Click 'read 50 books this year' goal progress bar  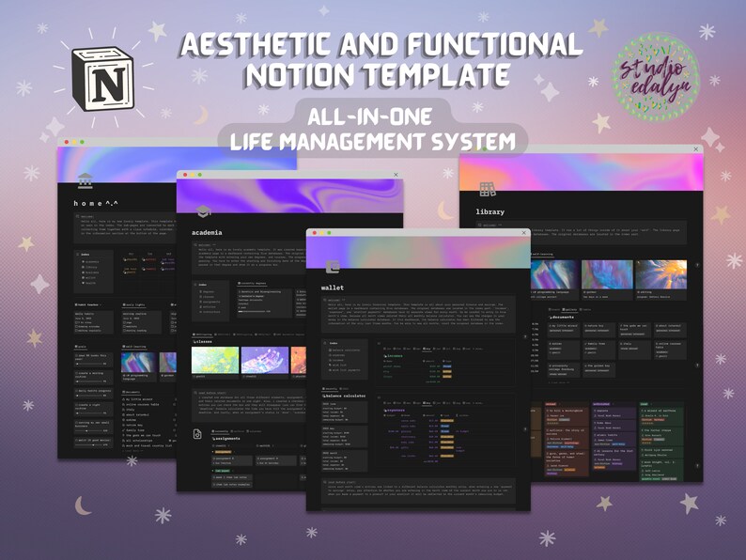tap(88, 364)
